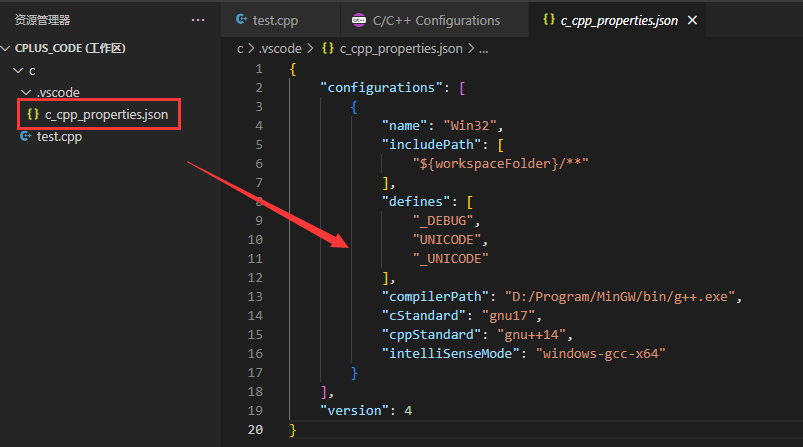Collapse the .vscode folder in the tree
803x447 pixels.
coord(27,93)
